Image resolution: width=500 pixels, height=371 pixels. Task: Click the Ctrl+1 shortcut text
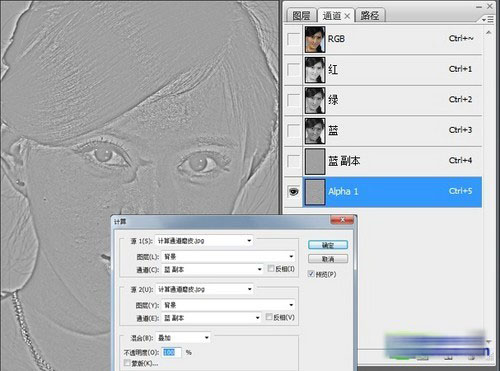click(460, 69)
